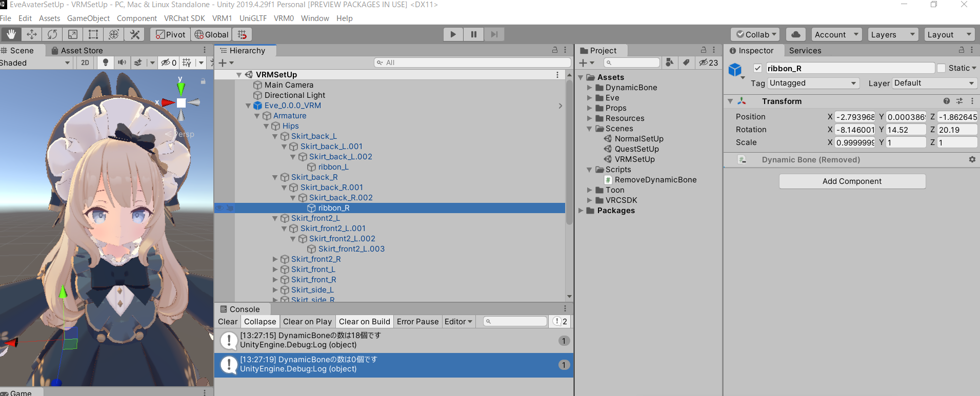Lock the Inspector panel
Image resolution: width=980 pixels, height=396 pixels.
pyautogui.click(x=962, y=50)
